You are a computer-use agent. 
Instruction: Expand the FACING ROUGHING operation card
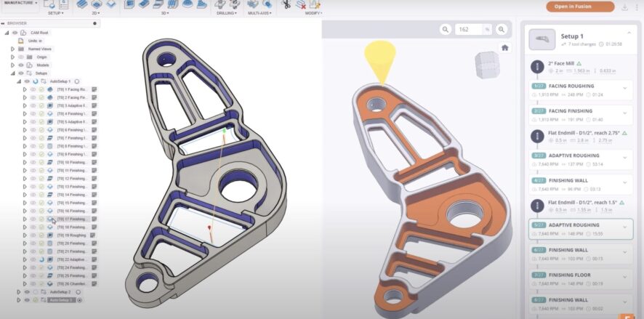[624, 88]
